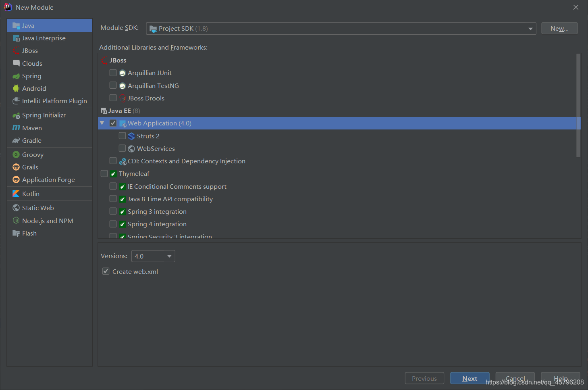The image size is (588, 390).
Task: Select the JBoss group header row
Action: (337, 60)
